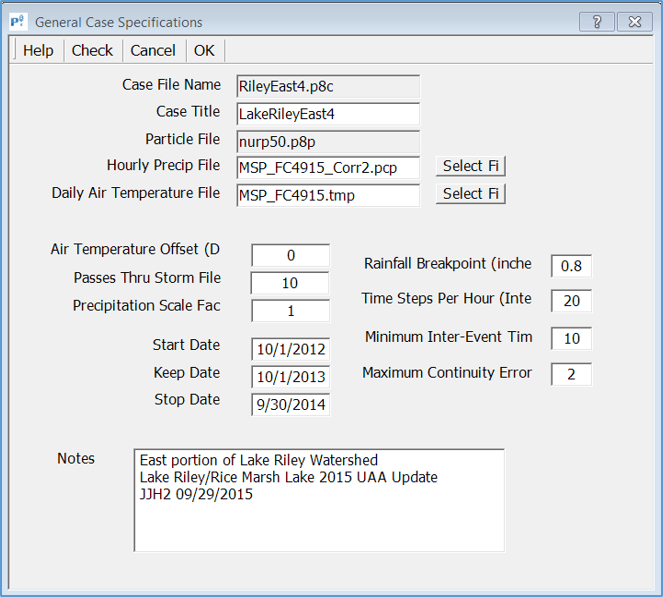Click the Stop Date field

pyautogui.click(x=290, y=405)
